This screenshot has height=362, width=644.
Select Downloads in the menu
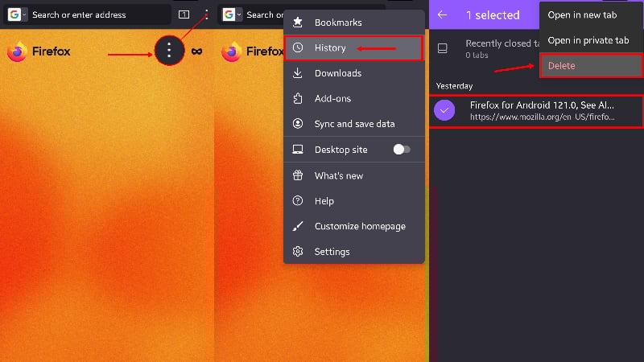coord(354,73)
